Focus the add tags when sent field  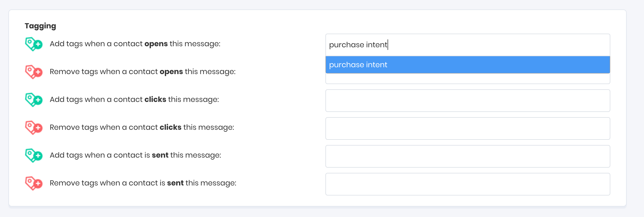[x=468, y=156]
